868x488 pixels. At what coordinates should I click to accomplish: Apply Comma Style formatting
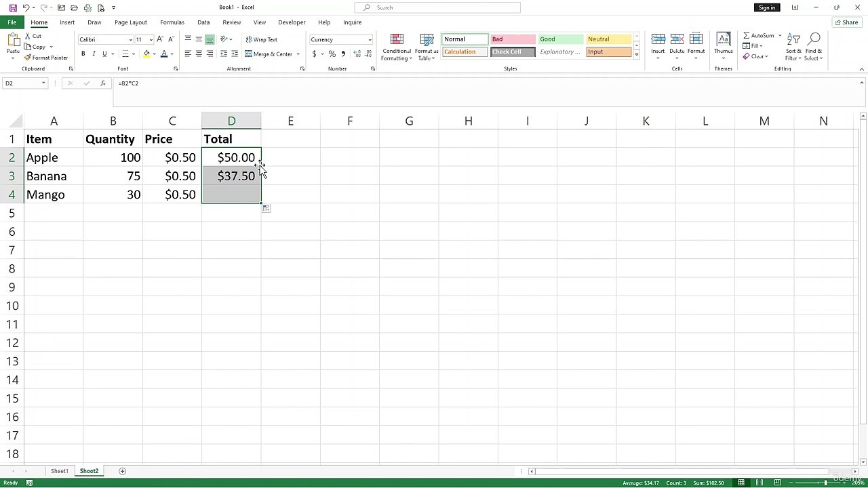(342, 54)
